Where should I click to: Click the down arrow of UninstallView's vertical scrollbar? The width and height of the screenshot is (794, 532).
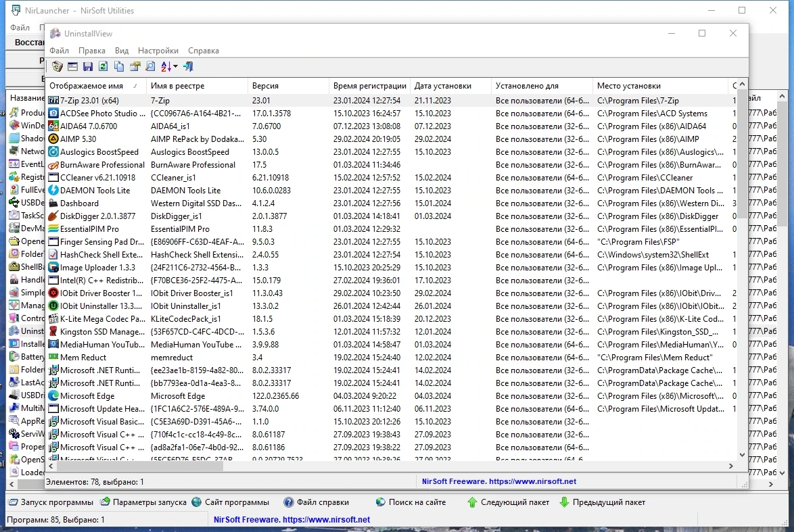coord(742,454)
